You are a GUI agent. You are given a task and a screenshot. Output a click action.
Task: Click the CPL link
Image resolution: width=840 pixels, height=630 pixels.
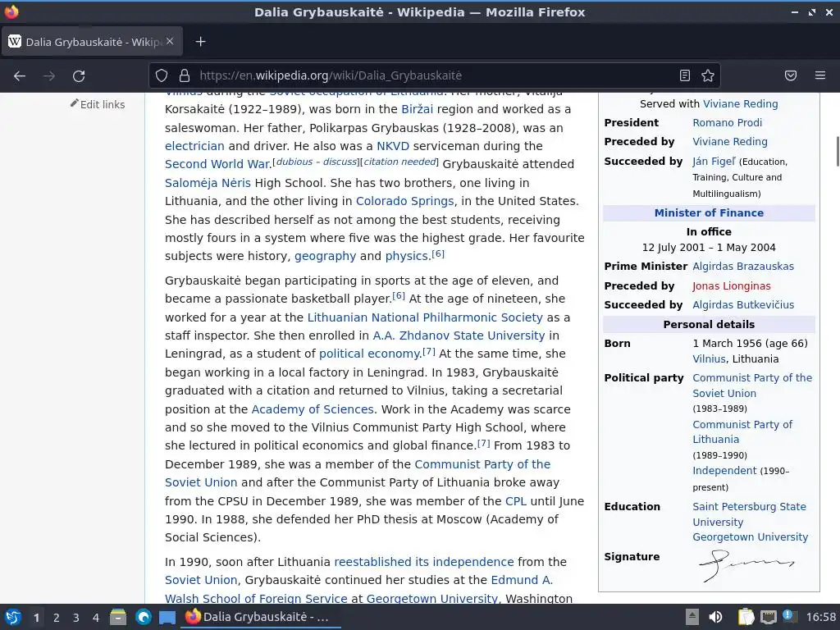point(516,501)
